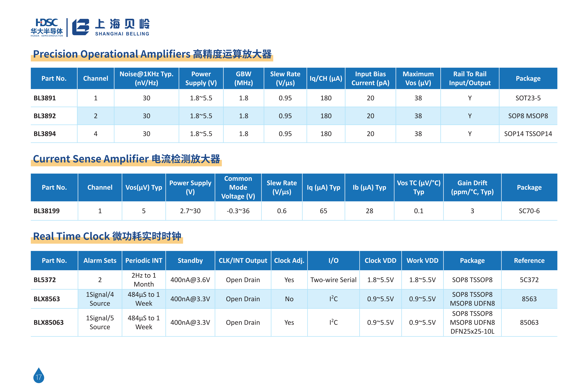Click part number BLX8563

click(47, 299)
